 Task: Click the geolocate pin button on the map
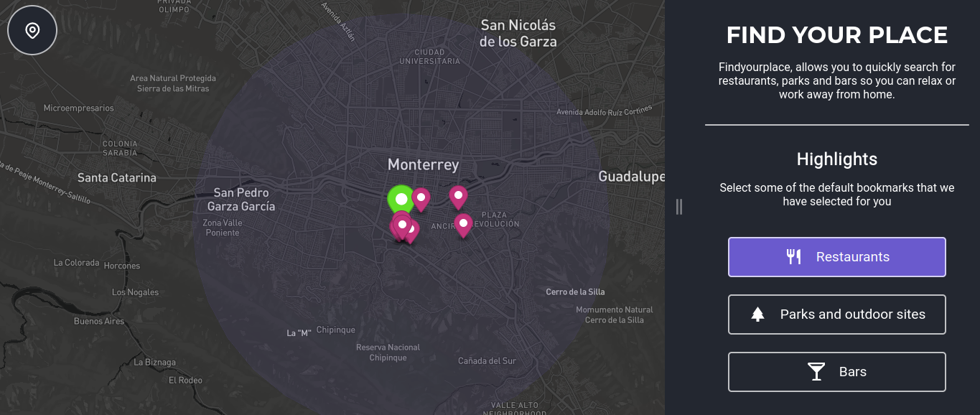tap(32, 31)
